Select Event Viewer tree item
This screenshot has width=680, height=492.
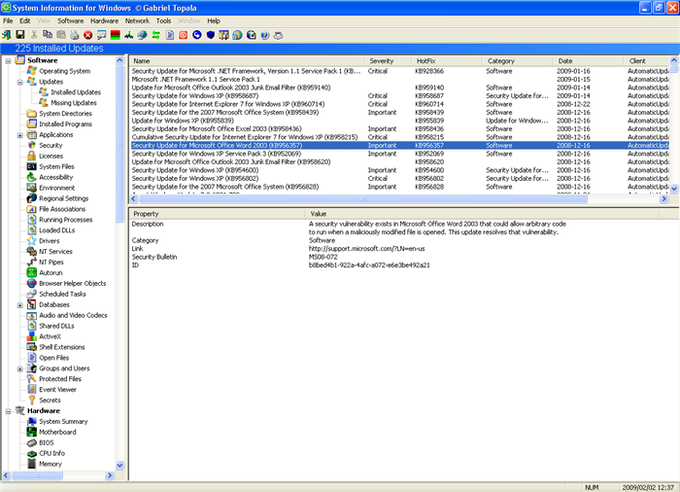[x=58, y=390]
